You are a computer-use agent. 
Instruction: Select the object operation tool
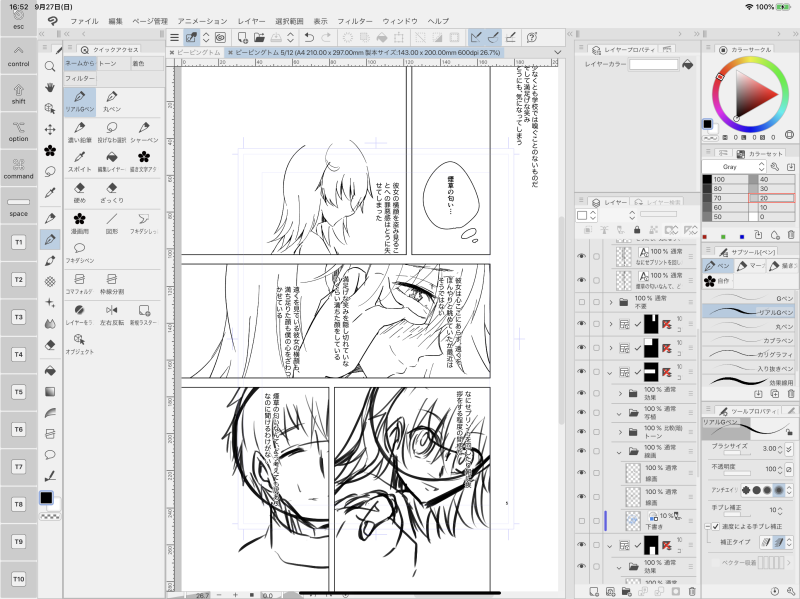[x=50, y=109]
